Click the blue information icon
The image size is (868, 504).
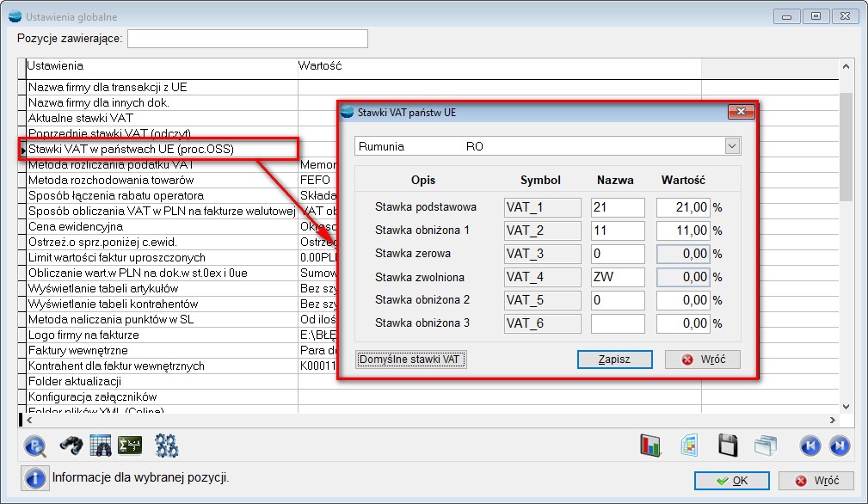pos(35,477)
